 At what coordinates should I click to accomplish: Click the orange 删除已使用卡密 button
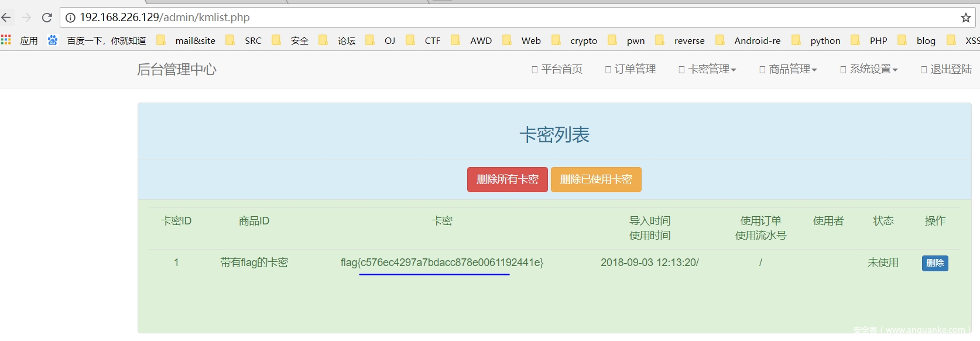(596, 179)
